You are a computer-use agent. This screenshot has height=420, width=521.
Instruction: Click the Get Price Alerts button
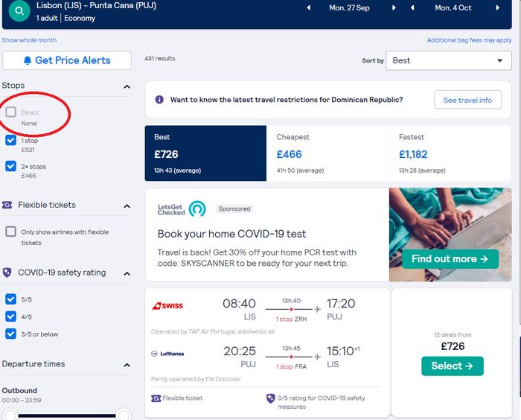click(x=67, y=60)
